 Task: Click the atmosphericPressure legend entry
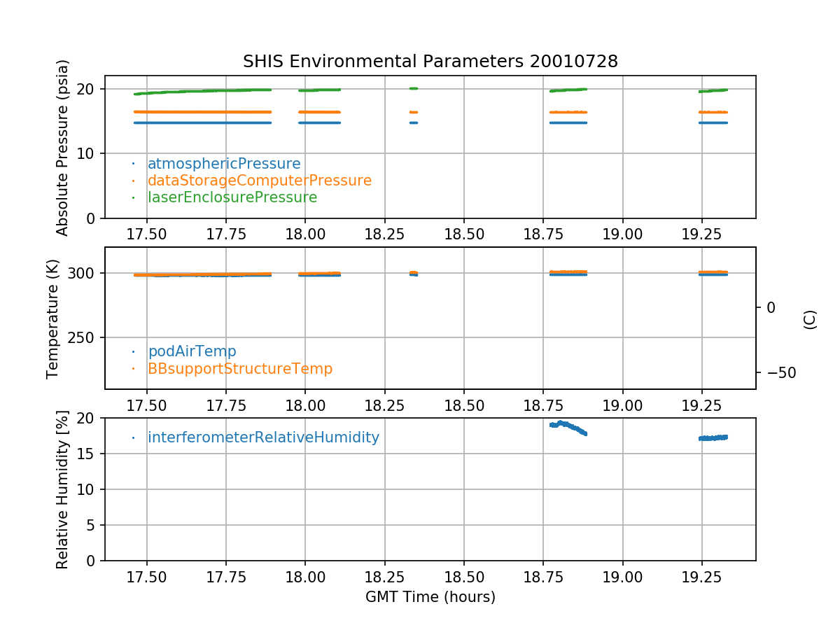tap(223, 164)
